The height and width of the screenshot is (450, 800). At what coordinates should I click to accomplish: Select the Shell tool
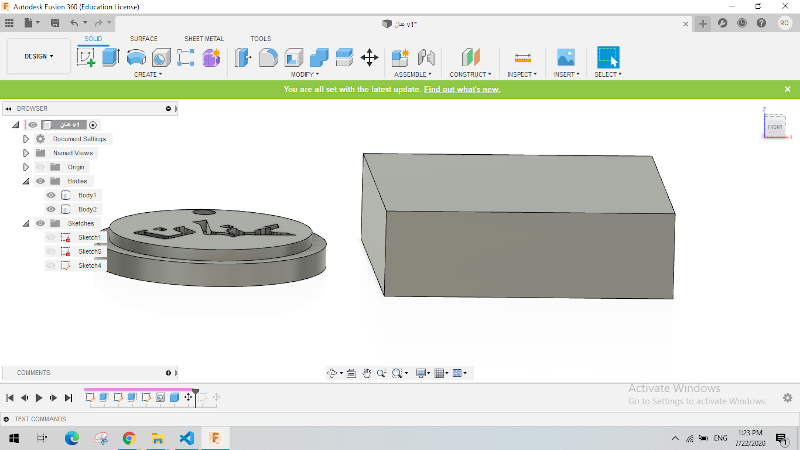tap(293, 58)
